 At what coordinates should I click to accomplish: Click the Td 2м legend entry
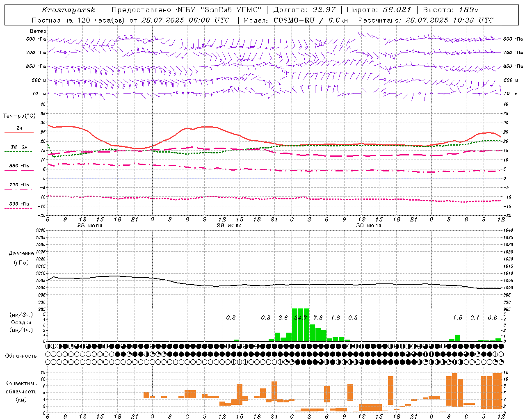(x=19, y=147)
